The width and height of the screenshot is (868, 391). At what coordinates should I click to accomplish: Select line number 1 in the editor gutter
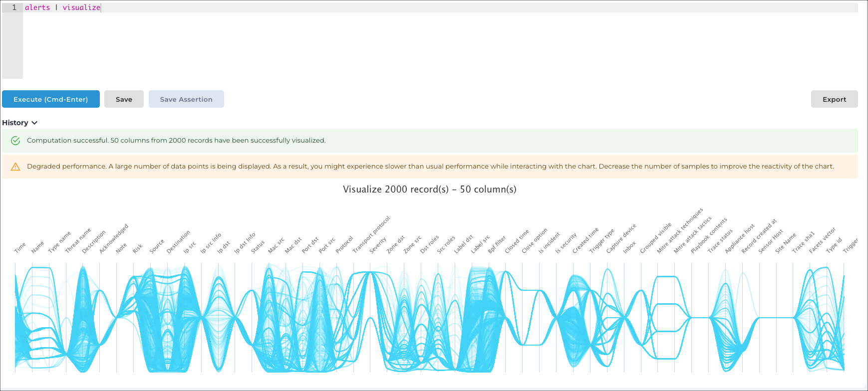click(x=14, y=7)
